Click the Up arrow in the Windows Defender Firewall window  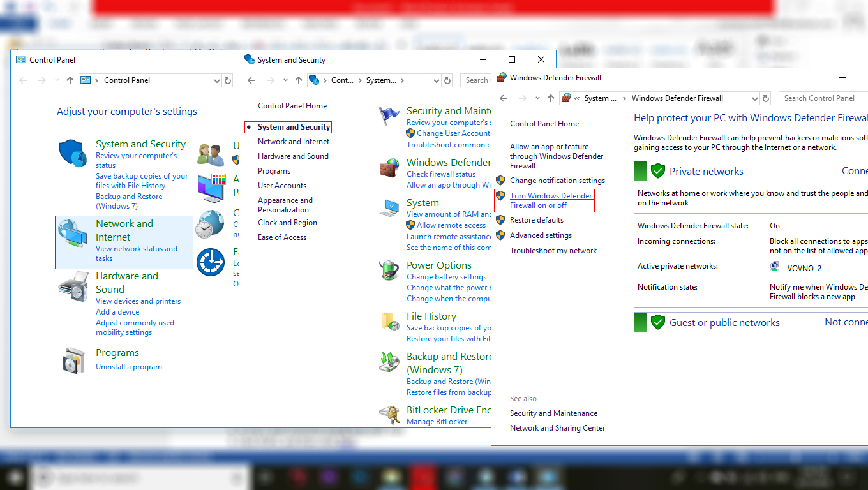pos(550,98)
